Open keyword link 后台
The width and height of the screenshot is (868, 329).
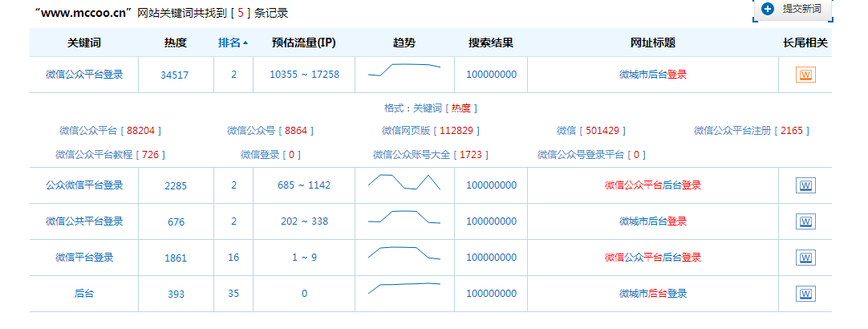click(84, 293)
